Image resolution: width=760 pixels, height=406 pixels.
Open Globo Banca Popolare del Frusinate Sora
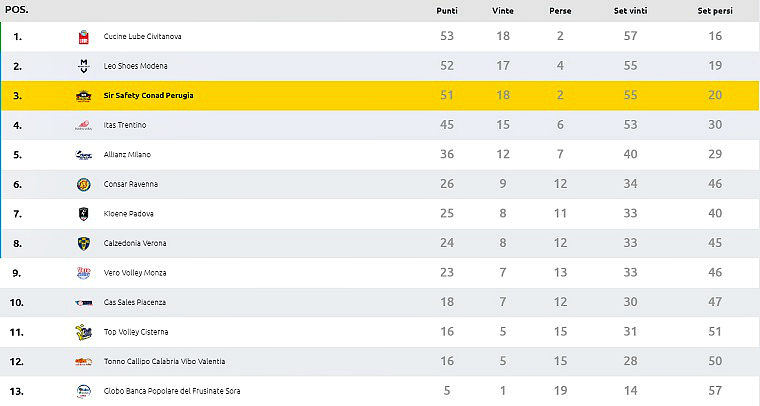coord(172,391)
